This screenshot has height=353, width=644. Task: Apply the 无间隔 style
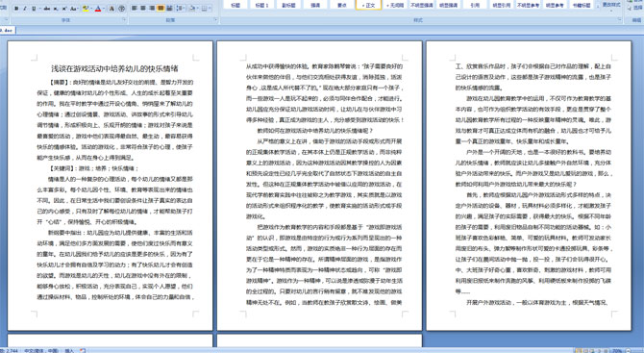point(395,5)
